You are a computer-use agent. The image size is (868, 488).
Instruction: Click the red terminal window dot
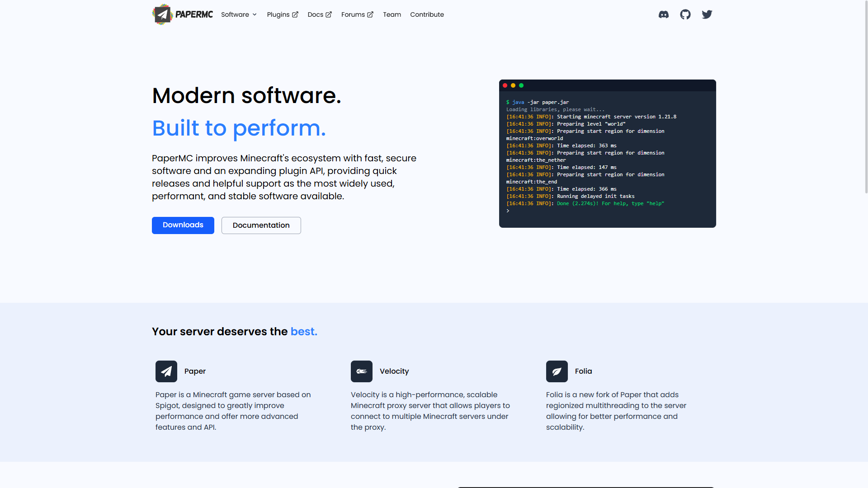[505, 85]
